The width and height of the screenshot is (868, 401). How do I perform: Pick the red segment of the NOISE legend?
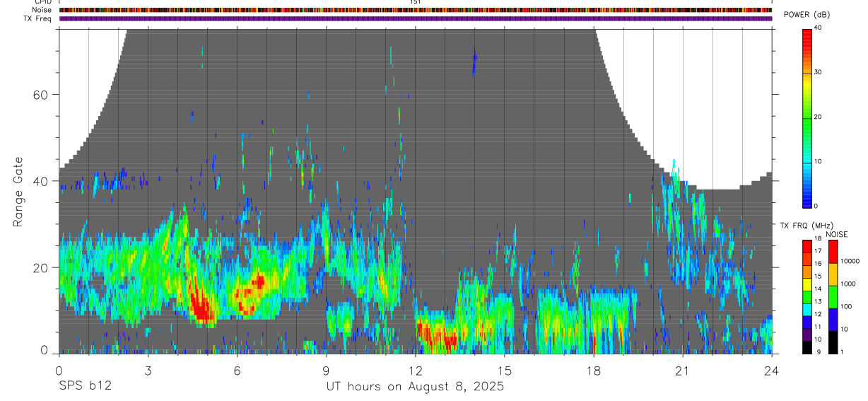point(833,252)
